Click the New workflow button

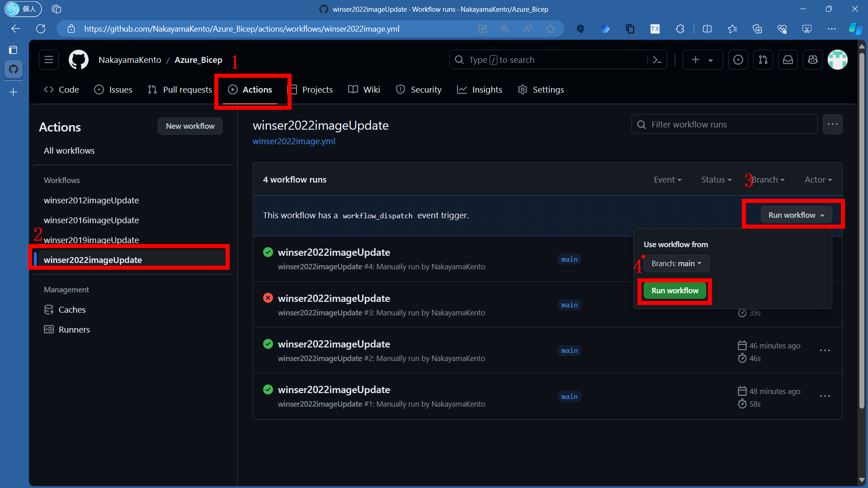[x=190, y=126]
